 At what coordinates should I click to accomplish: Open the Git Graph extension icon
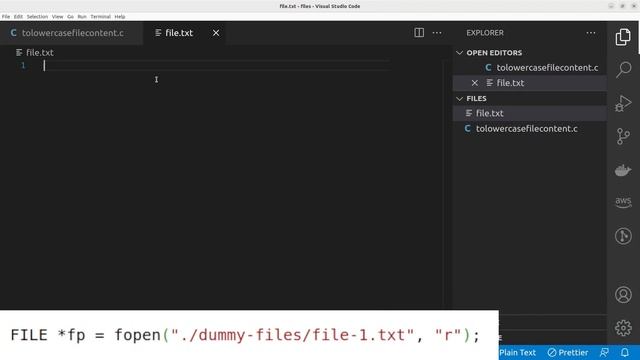[623, 236]
